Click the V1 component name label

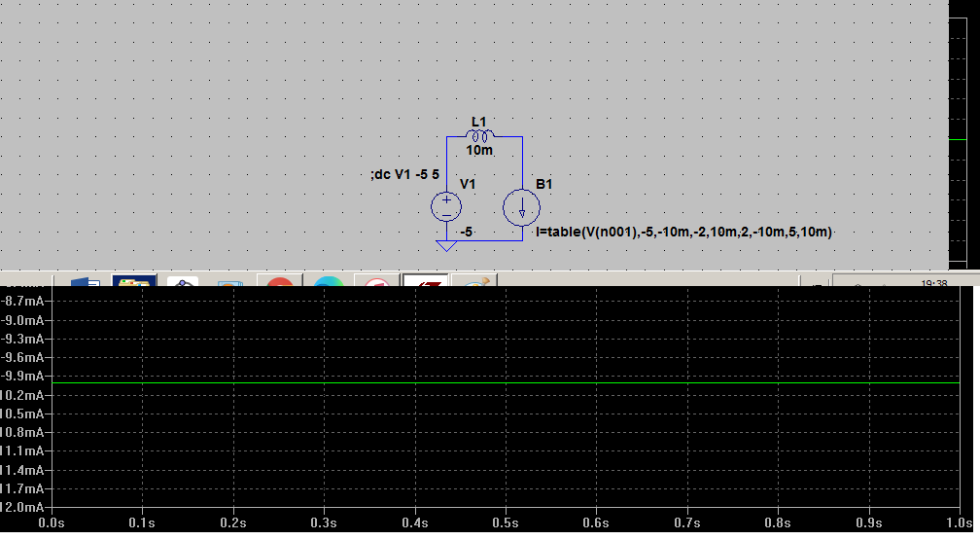click(467, 184)
